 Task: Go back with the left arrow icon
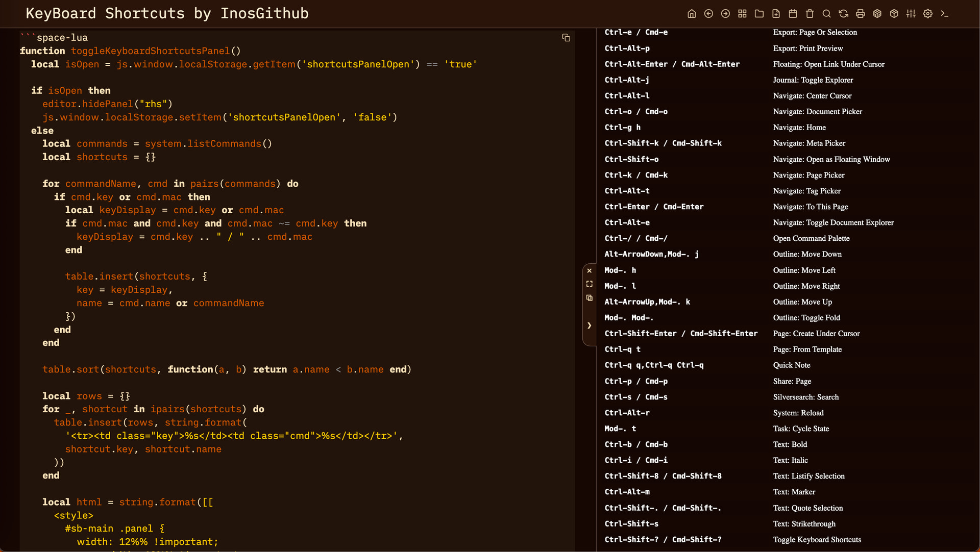(x=708, y=14)
